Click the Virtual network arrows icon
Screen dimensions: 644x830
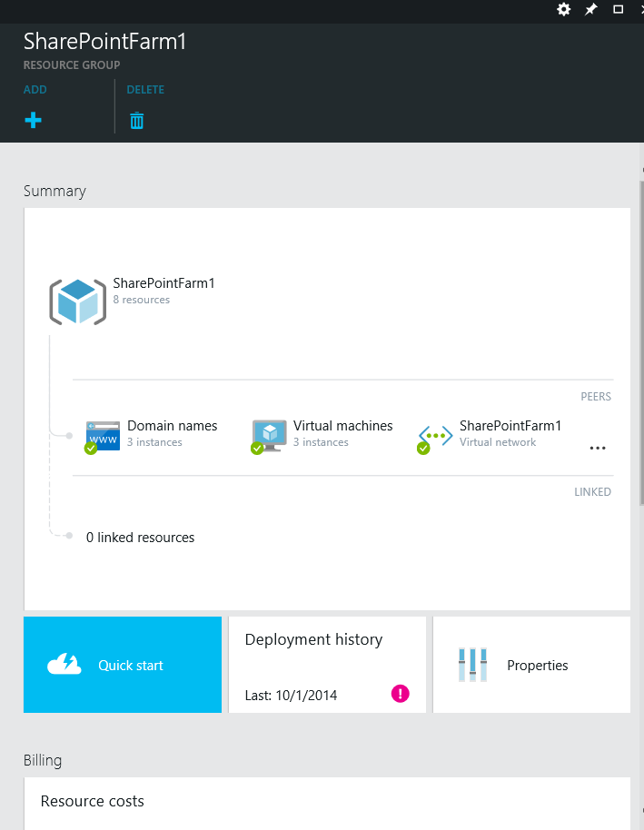[435, 437]
